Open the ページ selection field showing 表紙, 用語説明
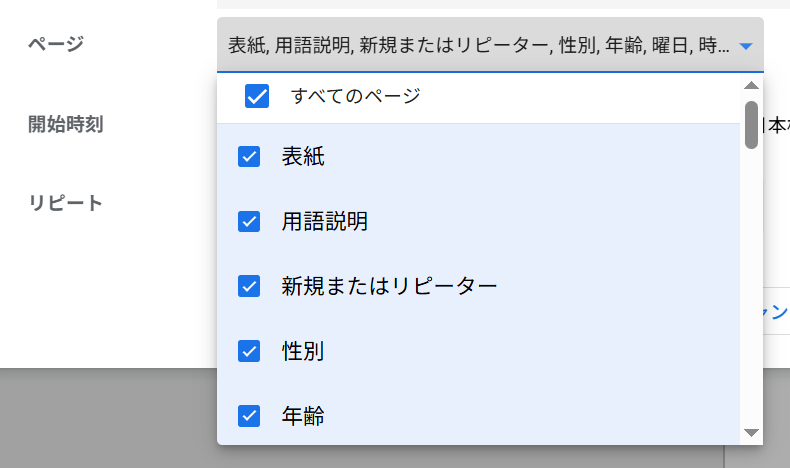The height and width of the screenshot is (468, 790). pyautogui.click(x=490, y=45)
